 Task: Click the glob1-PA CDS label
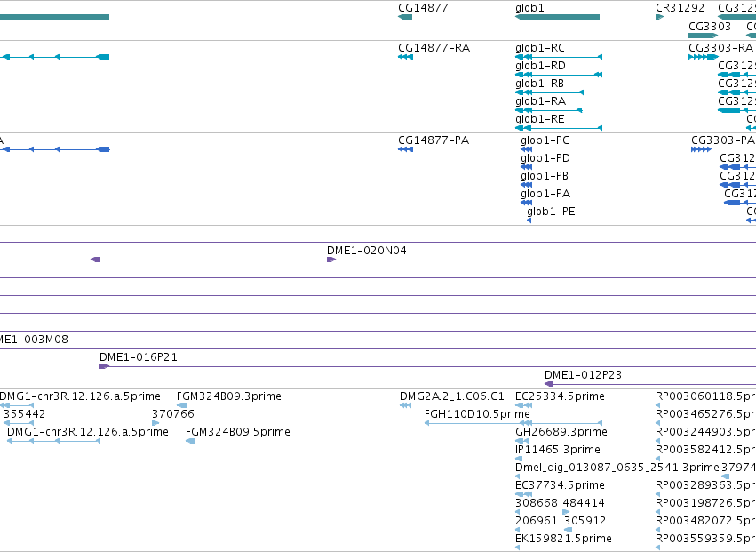[545, 194]
